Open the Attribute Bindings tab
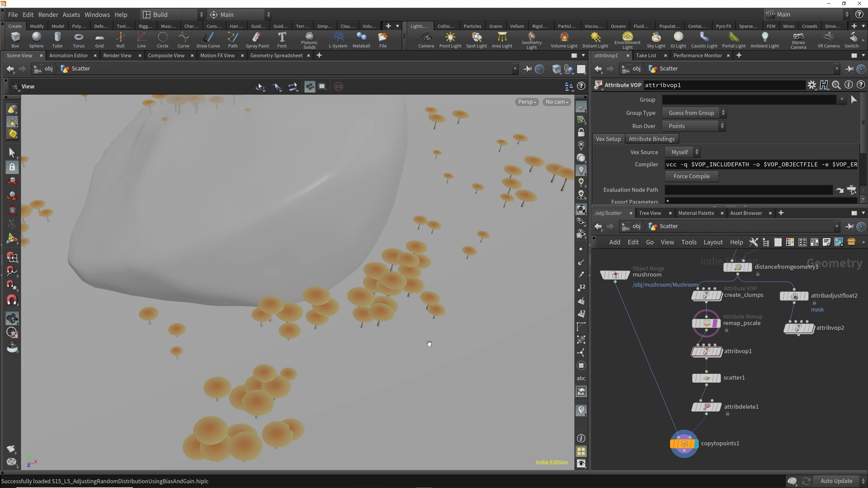 coord(651,139)
